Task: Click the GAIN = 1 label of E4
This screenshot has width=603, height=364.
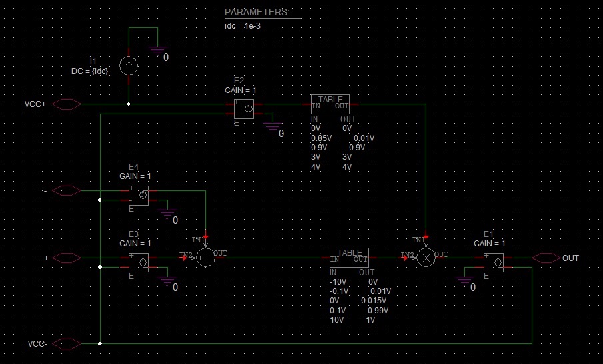Action: (x=135, y=176)
